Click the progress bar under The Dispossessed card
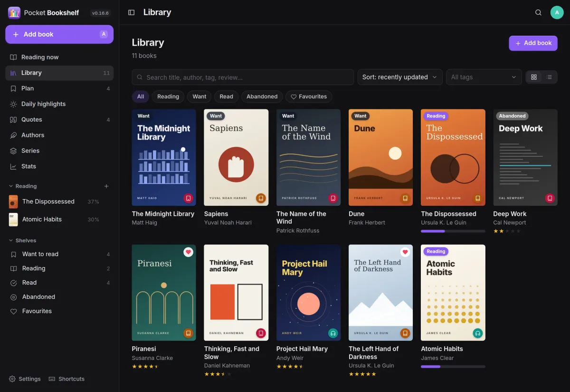570x392 pixels. click(453, 231)
